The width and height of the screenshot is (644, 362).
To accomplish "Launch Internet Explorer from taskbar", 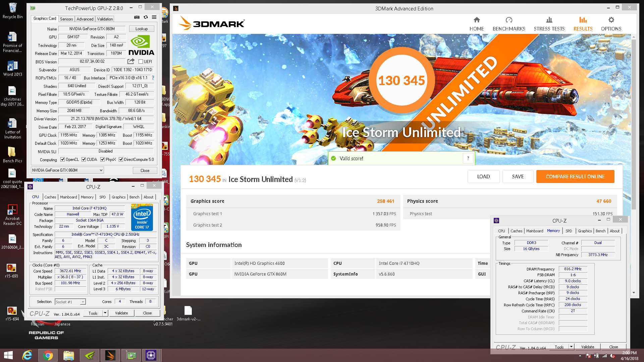I will point(27,355).
